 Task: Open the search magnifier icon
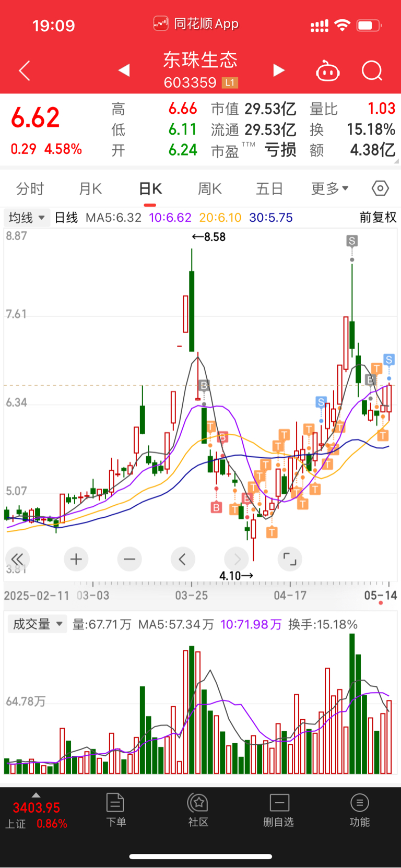[372, 70]
